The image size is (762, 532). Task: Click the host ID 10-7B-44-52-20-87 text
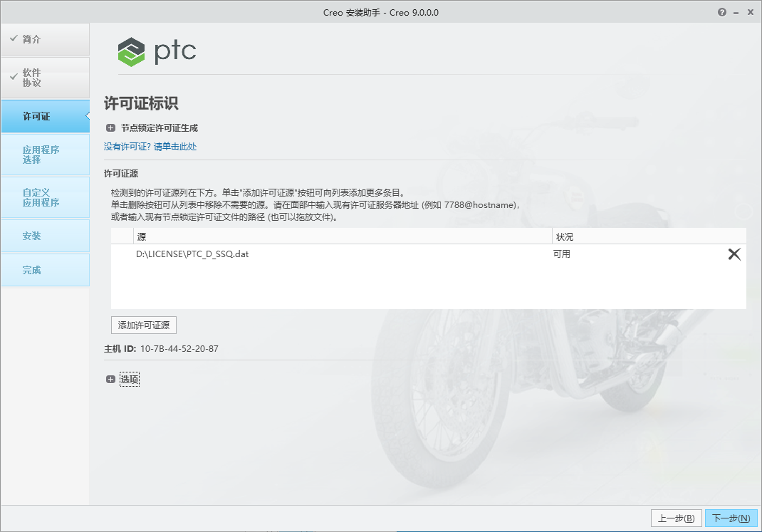click(x=179, y=349)
